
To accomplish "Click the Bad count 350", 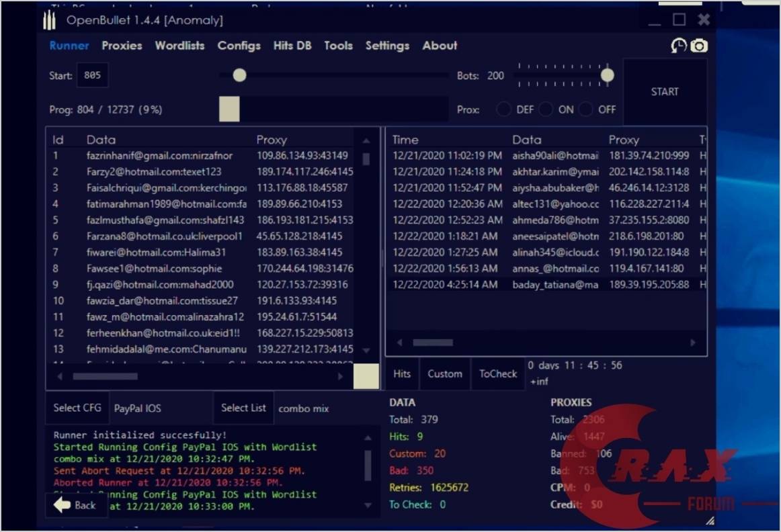I will click(425, 471).
